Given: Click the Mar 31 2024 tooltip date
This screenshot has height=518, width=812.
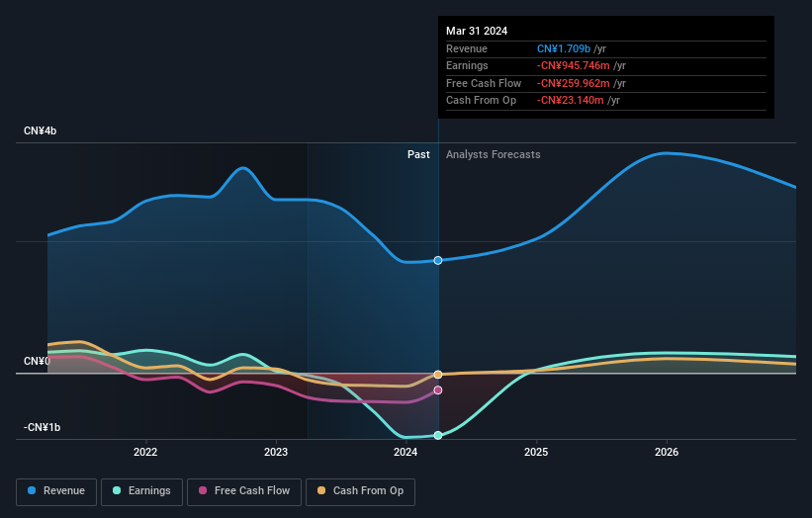Looking at the screenshot, I should point(477,31).
